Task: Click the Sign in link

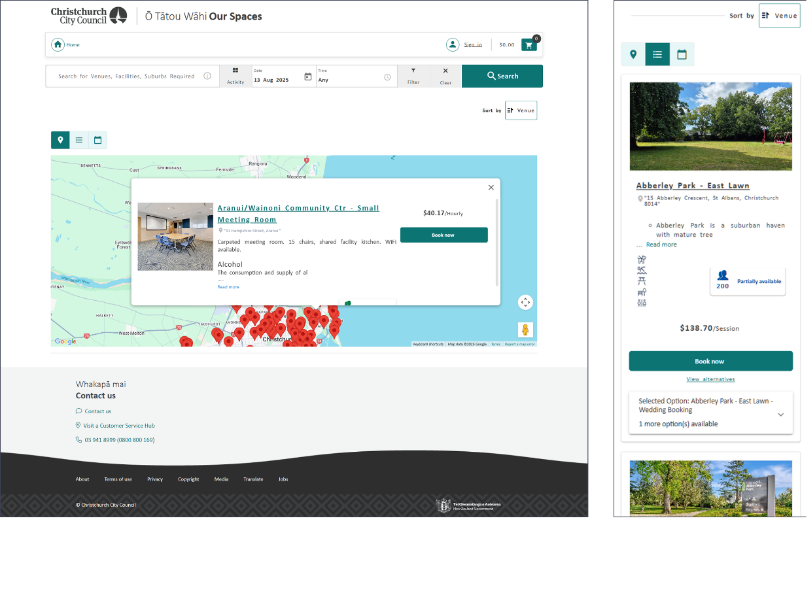Action: [x=473, y=44]
